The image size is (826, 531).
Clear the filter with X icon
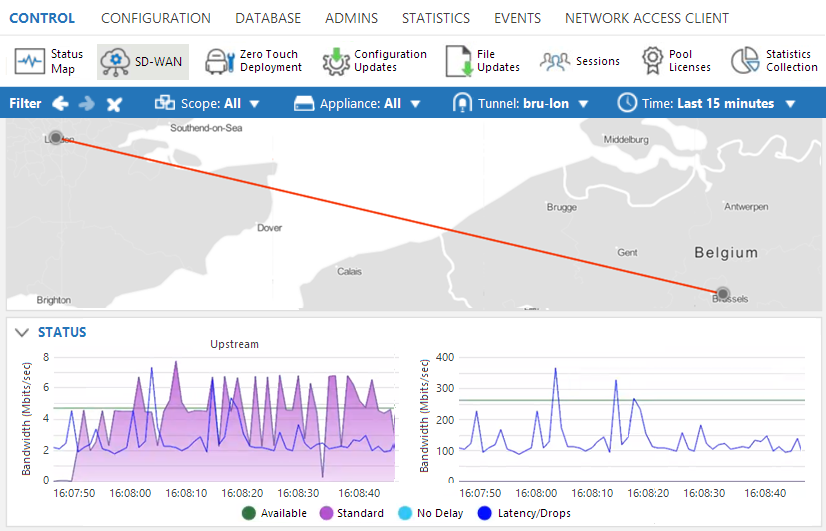click(x=114, y=104)
